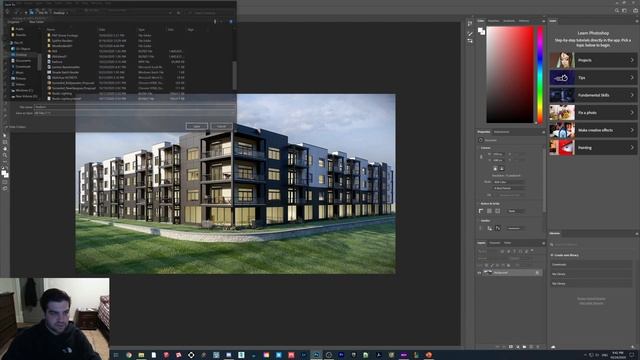The height and width of the screenshot is (360, 640).
Task: Open the Properties panel options menu
Action: [x=543, y=132]
